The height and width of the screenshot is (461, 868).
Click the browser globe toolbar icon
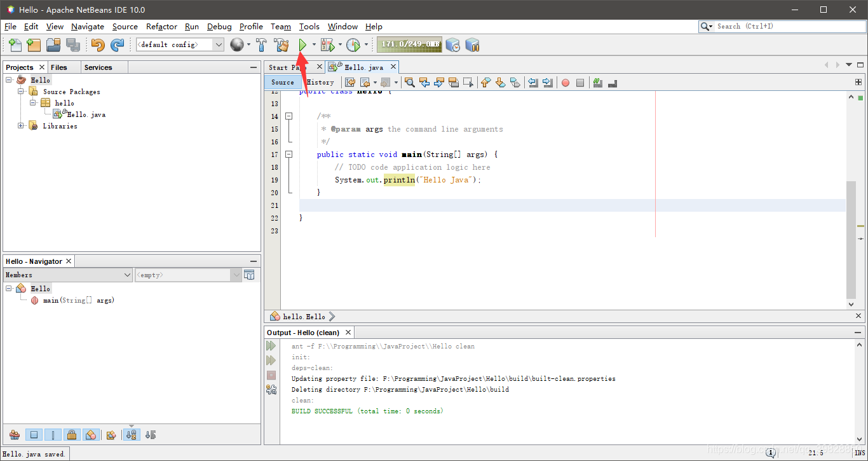pyautogui.click(x=237, y=45)
